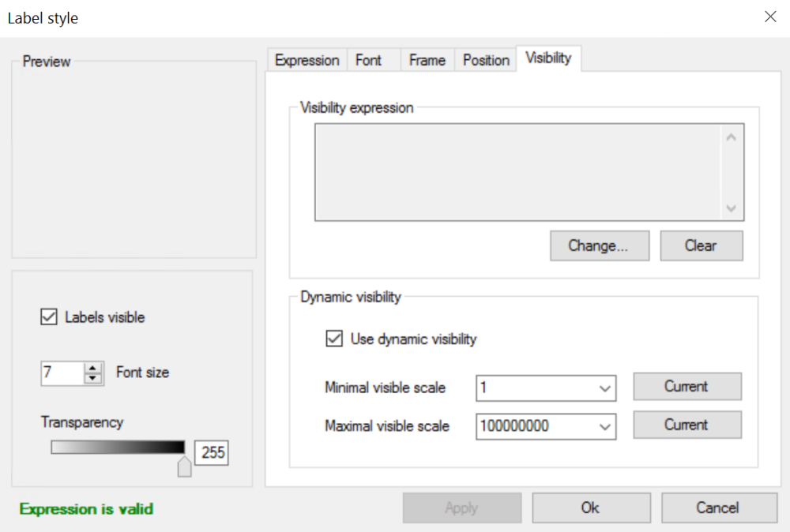Click the scroll-down arrow in Visibility expression box

(x=732, y=208)
